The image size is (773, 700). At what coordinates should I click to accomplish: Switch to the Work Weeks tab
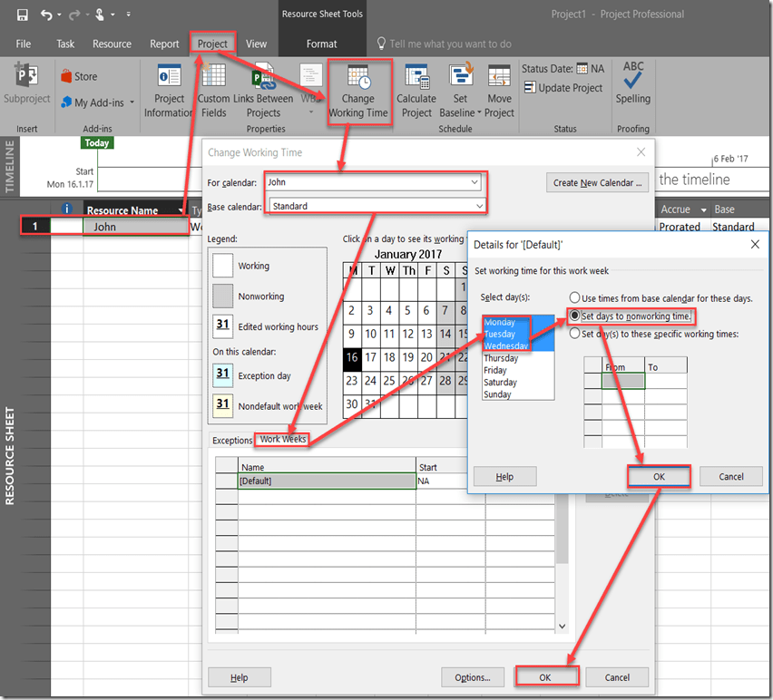coord(282,440)
